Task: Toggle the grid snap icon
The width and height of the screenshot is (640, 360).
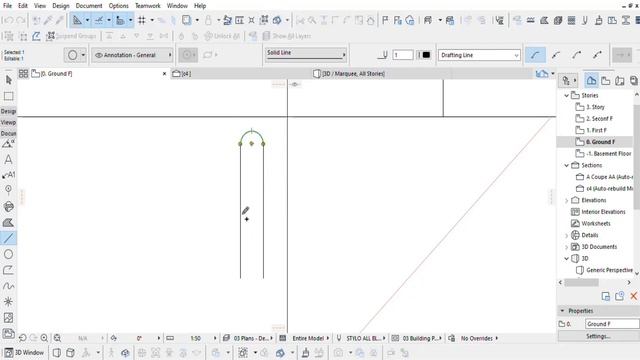Action: 142,20
